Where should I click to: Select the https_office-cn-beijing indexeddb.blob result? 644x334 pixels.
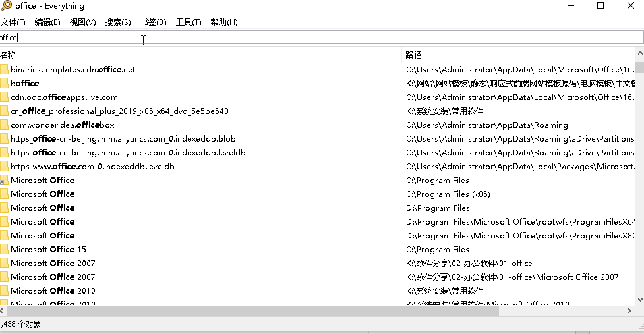[x=123, y=139]
